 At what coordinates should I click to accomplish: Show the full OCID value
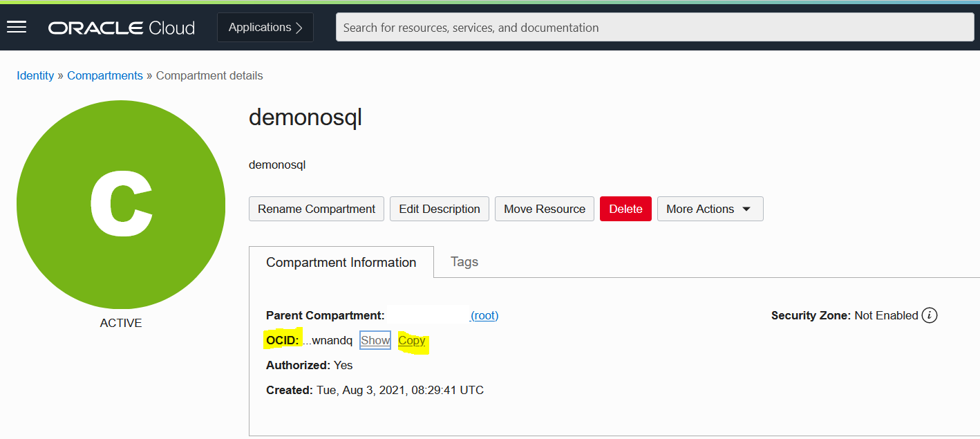375,340
